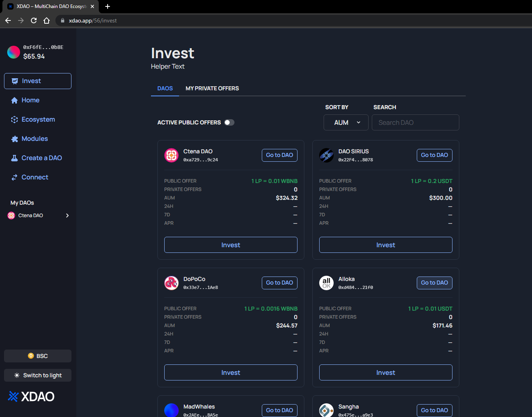Close the XDAO browser tab
This screenshot has height=417, width=532.
pyautogui.click(x=92, y=6)
